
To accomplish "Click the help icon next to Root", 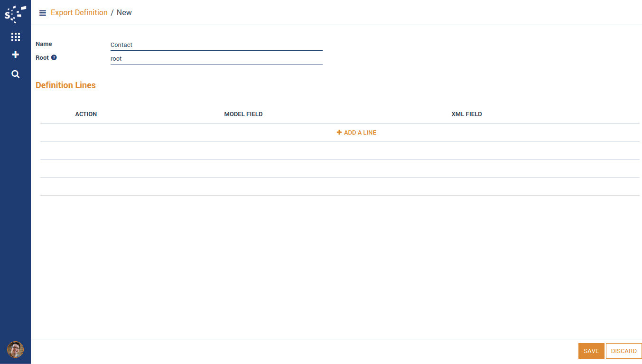I will 54,58.
